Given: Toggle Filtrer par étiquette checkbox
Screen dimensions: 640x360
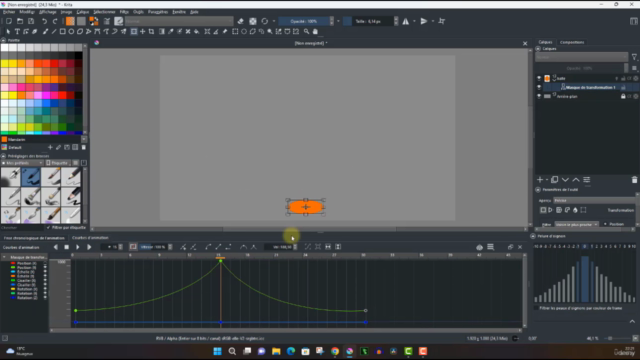Looking at the screenshot, I should point(49,227).
